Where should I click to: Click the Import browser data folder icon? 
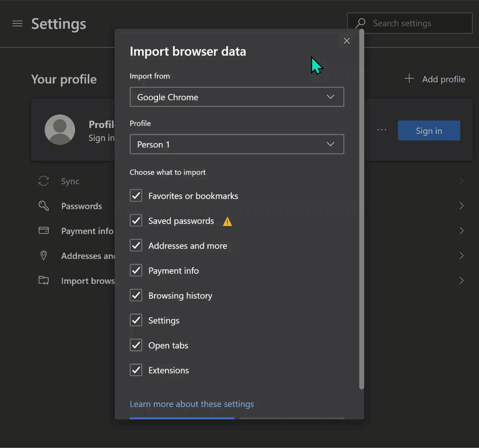pyautogui.click(x=44, y=281)
